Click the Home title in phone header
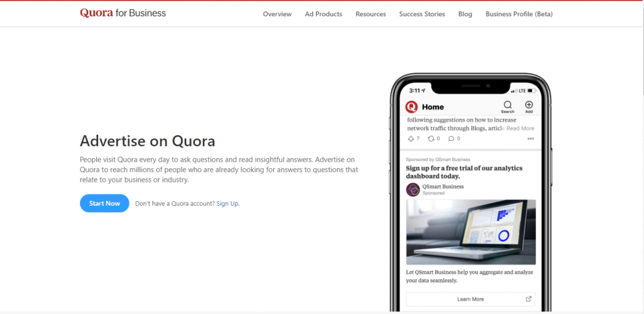This screenshot has width=644, height=314. (x=433, y=107)
